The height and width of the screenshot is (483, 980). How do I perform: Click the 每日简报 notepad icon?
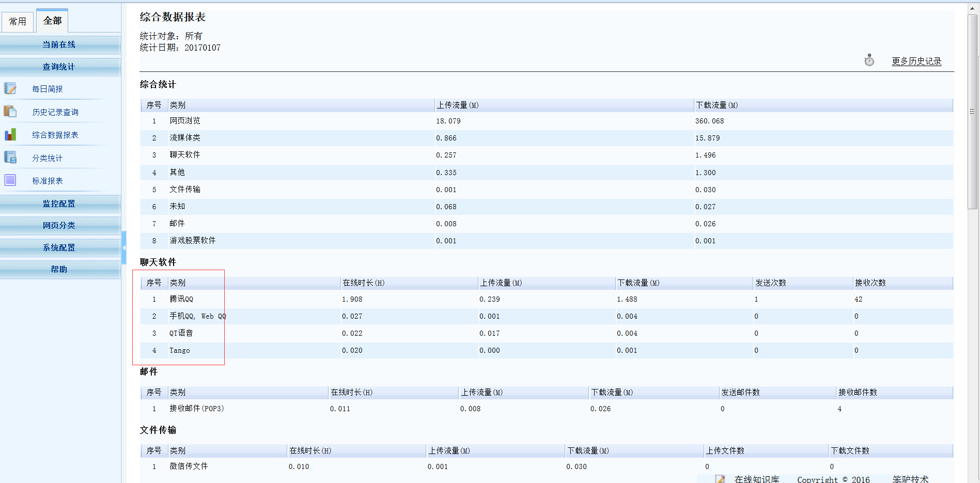point(10,88)
